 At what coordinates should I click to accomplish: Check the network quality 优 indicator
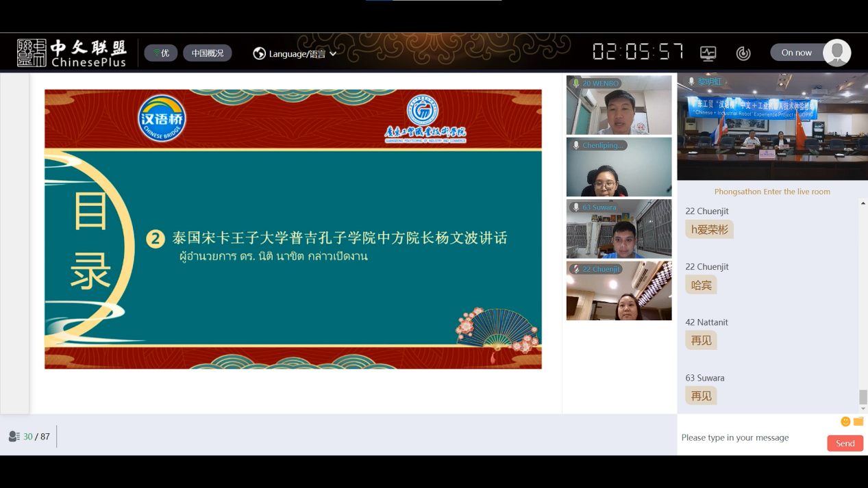pos(161,53)
